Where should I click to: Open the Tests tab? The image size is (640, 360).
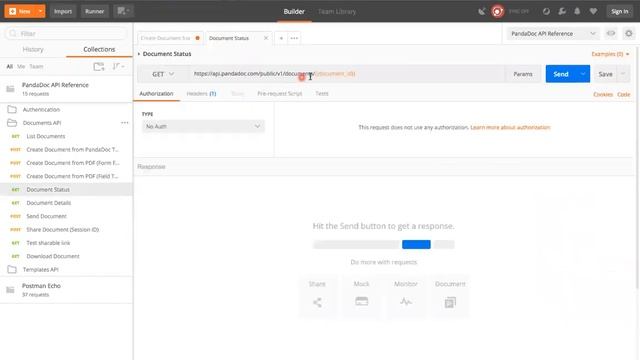[322, 93]
